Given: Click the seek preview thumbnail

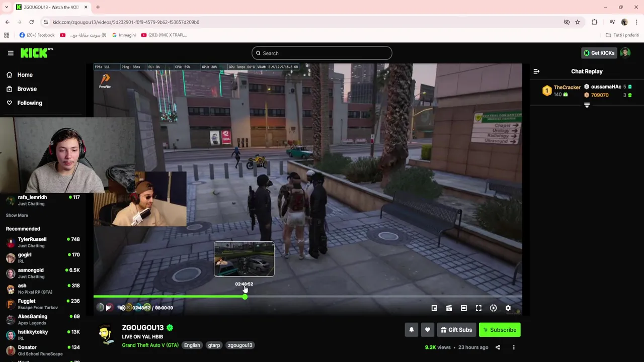Looking at the screenshot, I should click(244, 259).
